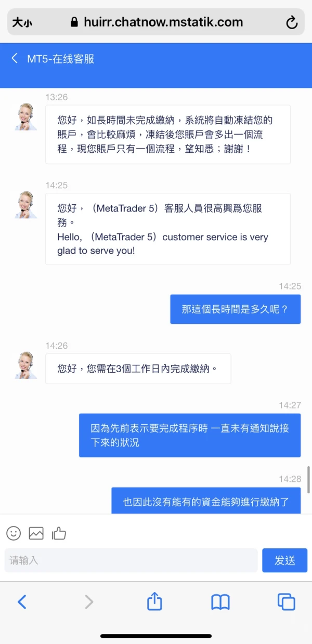
Task: Click the 发送 send button
Action: (284, 560)
